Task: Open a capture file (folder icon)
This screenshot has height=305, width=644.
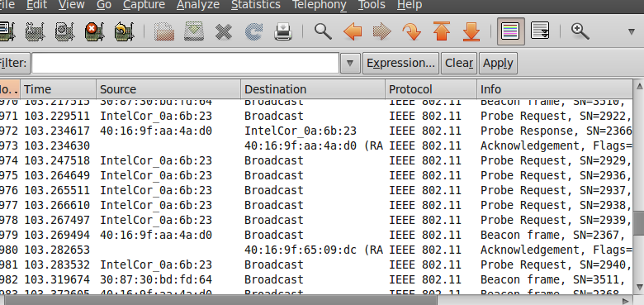Action: (x=163, y=31)
